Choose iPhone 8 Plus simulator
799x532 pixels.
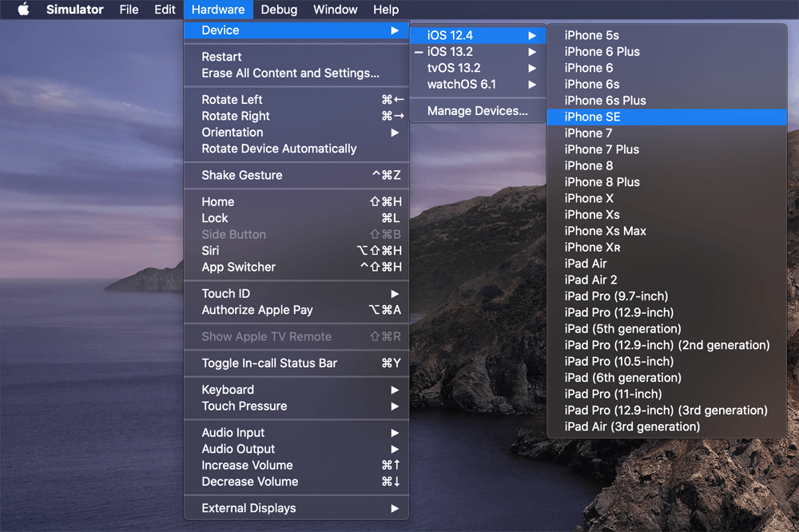click(x=667, y=182)
